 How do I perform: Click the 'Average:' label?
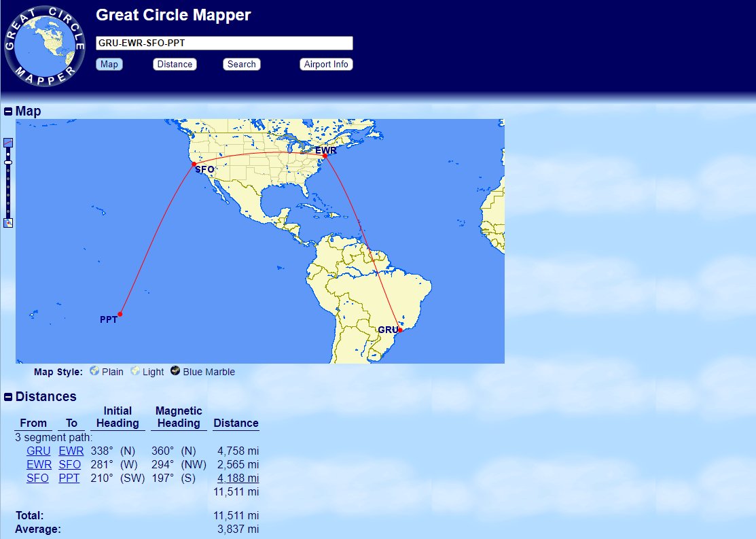click(x=38, y=529)
